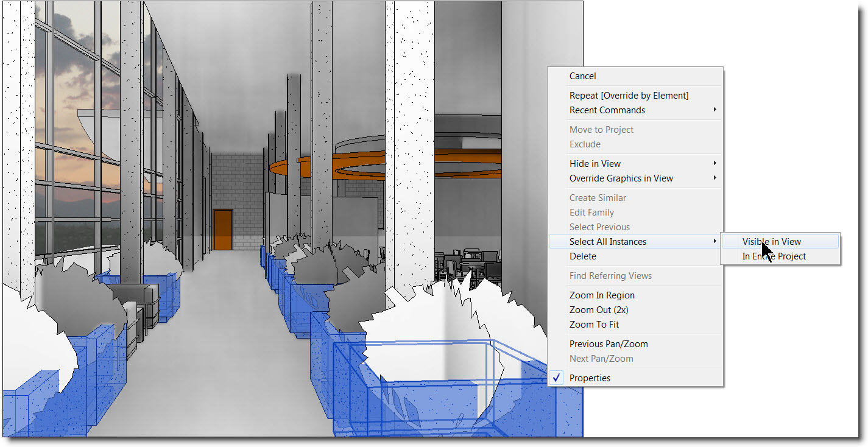
Task: Choose Cancel in the context menu
Action: pyautogui.click(x=635, y=76)
